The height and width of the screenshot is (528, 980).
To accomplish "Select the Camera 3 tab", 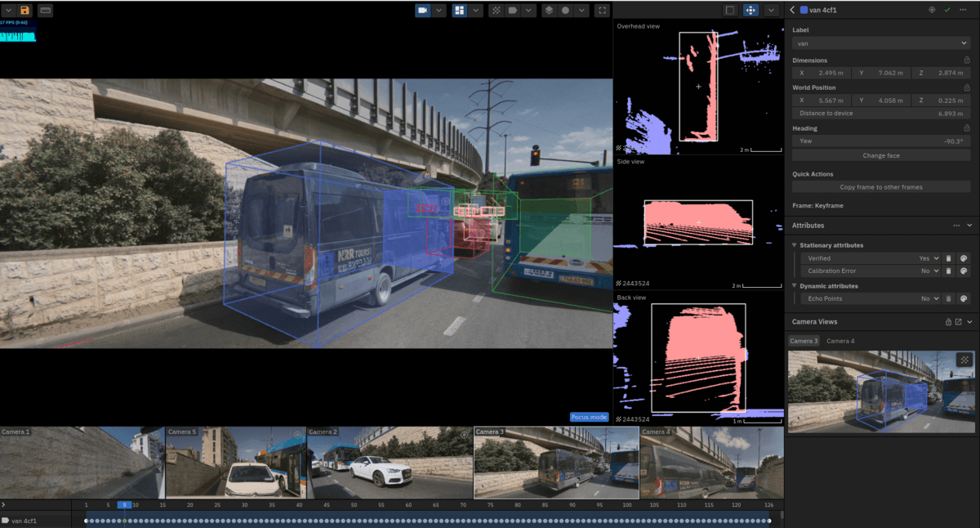I will pyautogui.click(x=803, y=341).
